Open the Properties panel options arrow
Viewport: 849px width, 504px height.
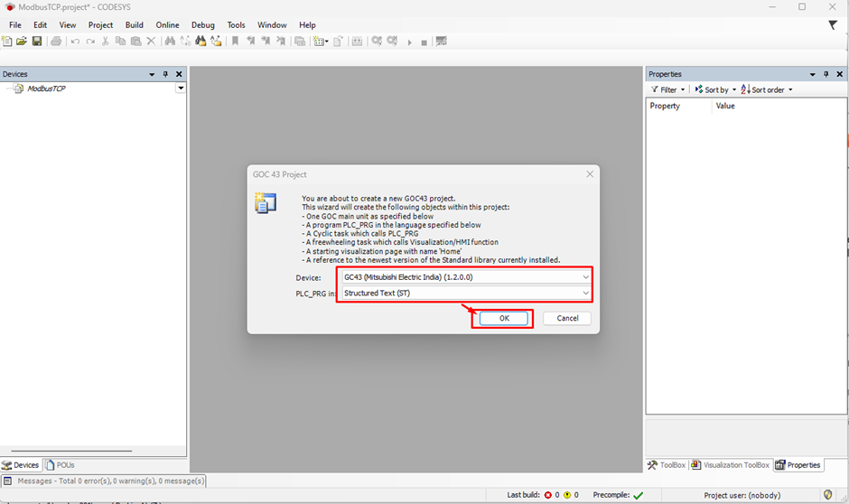(812, 74)
